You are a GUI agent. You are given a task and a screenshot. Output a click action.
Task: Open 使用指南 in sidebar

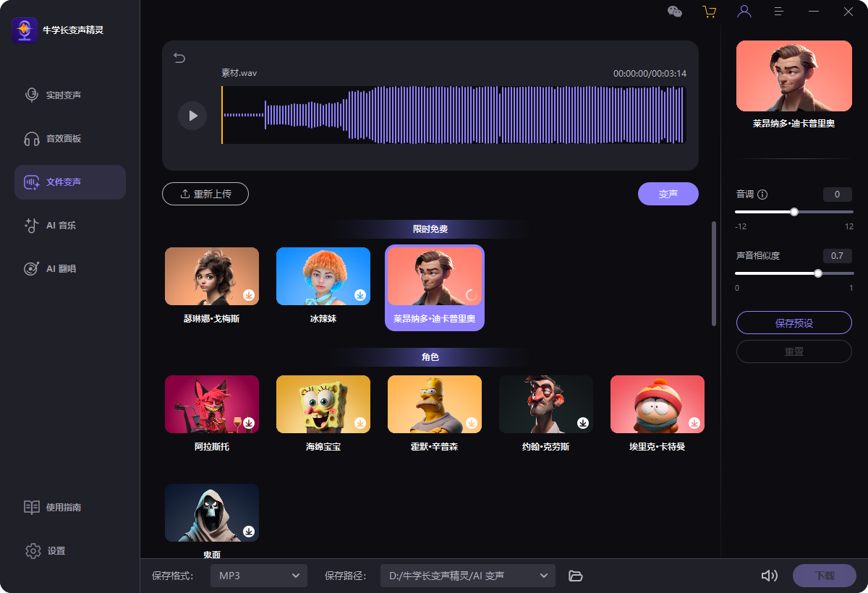(70, 508)
